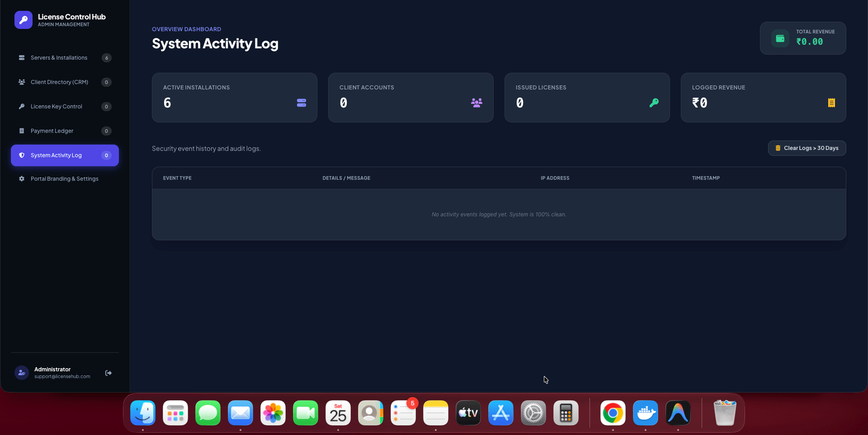Click support@licensehub.com email text
Image resolution: width=868 pixels, height=435 pixels.
point(62,376)
